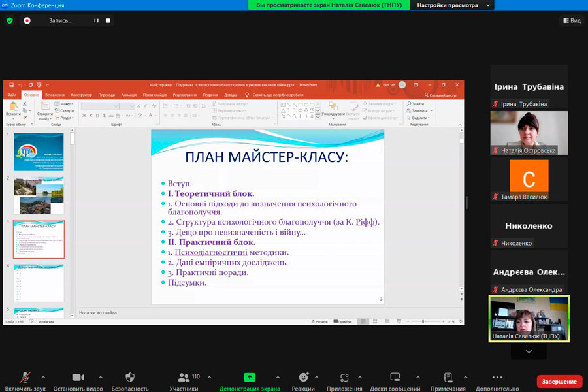Select the second slide thumbnail with photos
Viewport: 588px width, 392px height.
click(39, 195)
